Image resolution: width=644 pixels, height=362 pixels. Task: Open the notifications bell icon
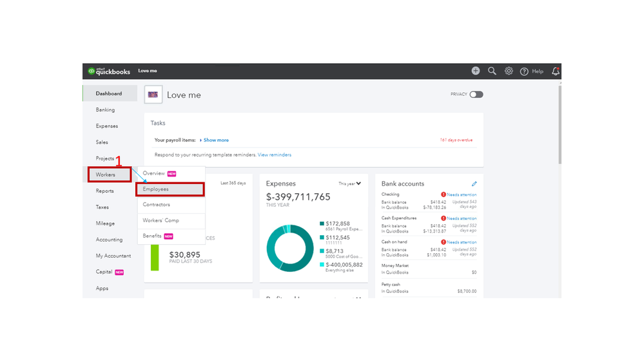coord(556,71)
